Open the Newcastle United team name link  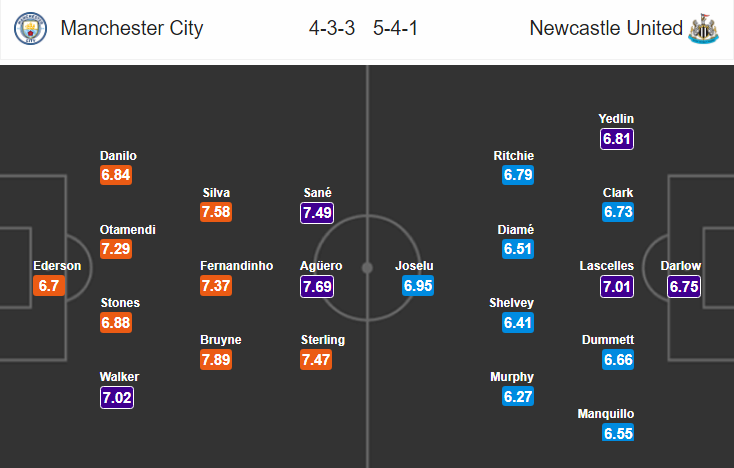point(606,28)
